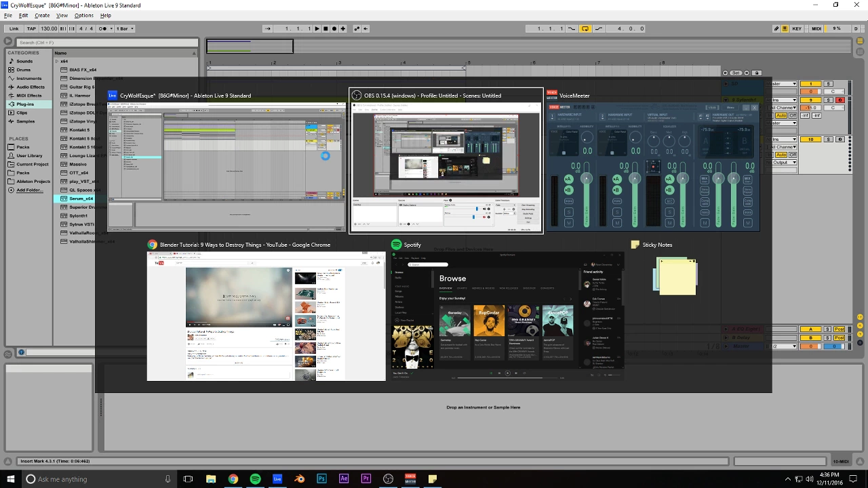868x488 pixels.
Task: Open the Edit menu
Action: point(24,15)
